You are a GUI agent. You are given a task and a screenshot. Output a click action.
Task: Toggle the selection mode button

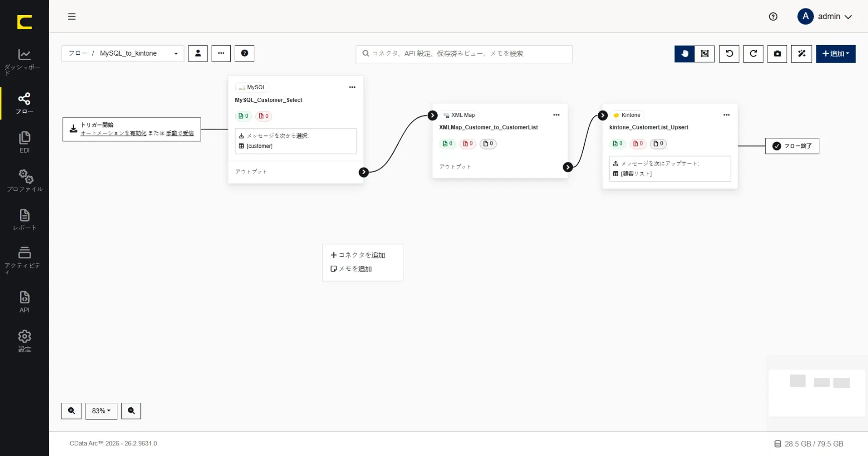pos(705,54)
